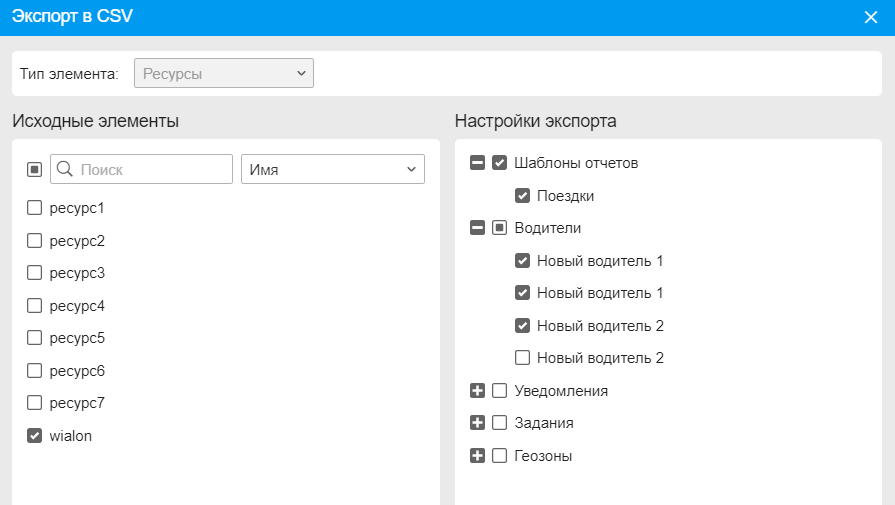Image resolution: width=895 pixels, height=505 pixels.
Task: Collapse the Водители group
Action: [x=477, y=228]
